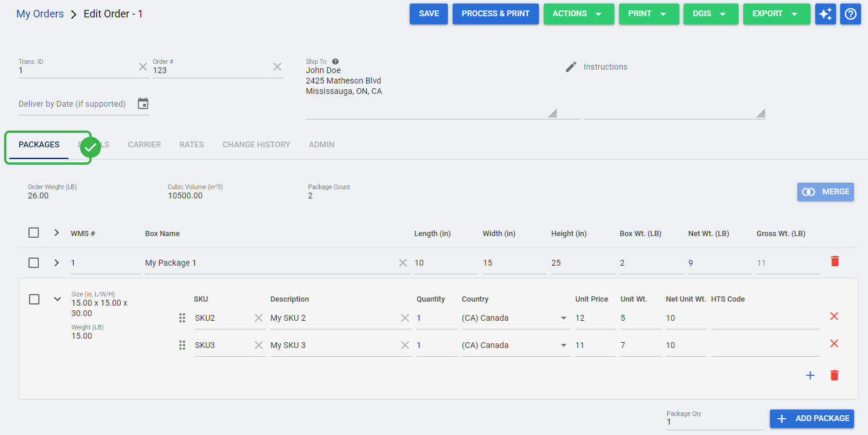The width and height of the screenshot is (868, 435).
Task: Delete the expanded second package
Action: pyautogui.click(x=834, y=375)
